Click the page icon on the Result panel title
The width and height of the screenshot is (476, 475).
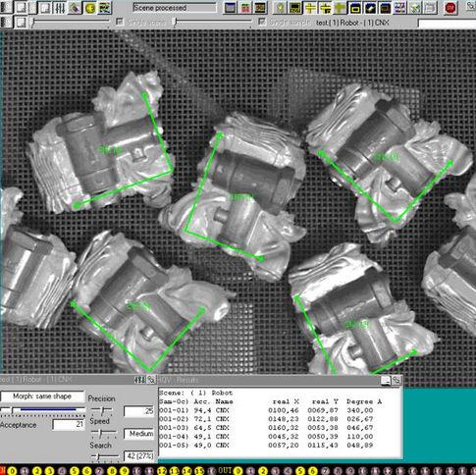tap(386, 380)
